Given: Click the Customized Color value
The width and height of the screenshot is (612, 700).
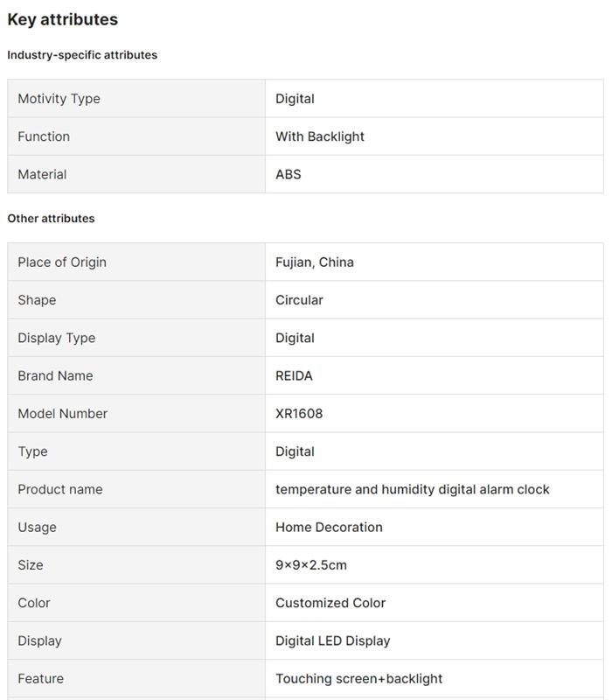Looking at the screenshot, I should [x=330, y=603].
